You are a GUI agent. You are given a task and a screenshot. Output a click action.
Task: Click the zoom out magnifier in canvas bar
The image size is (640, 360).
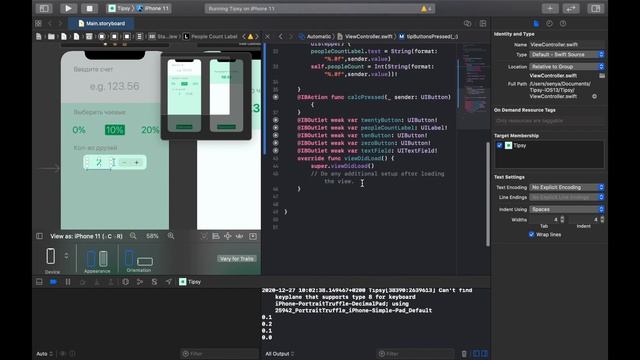point(133,236)
